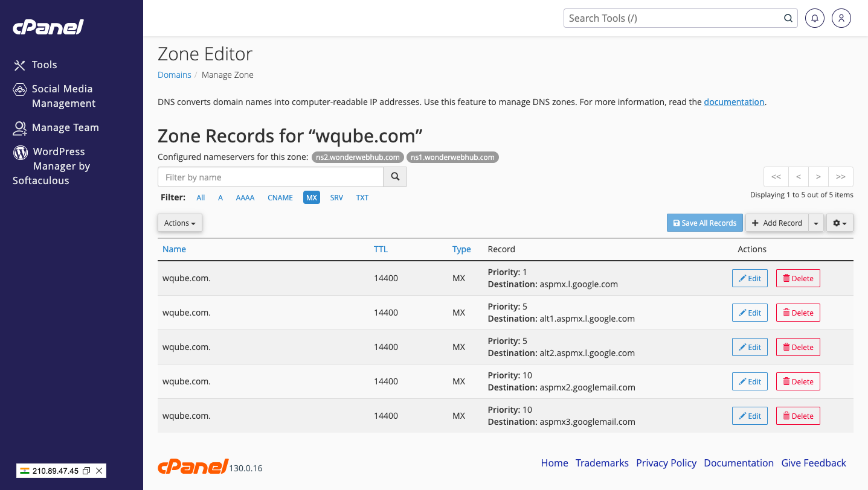Click the filter-by-name search button
The image size is (868, 490).
(x=395, y=177)
